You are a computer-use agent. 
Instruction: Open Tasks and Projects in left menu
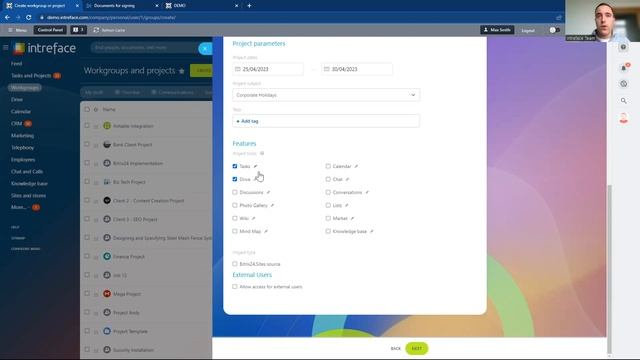coord(31,76)
